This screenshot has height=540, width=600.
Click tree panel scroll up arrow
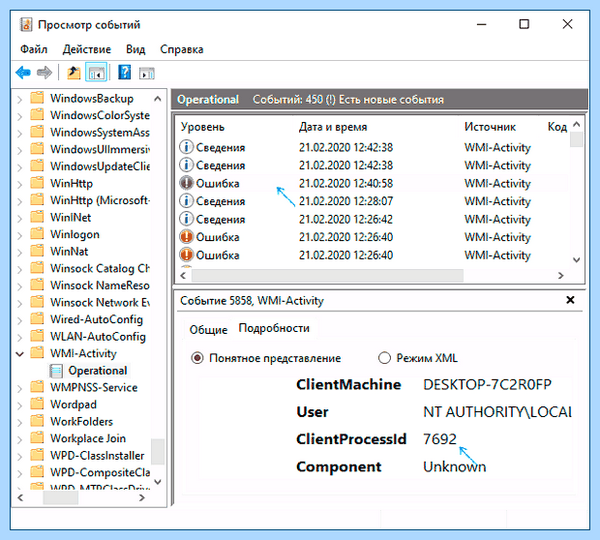(157, 99)
